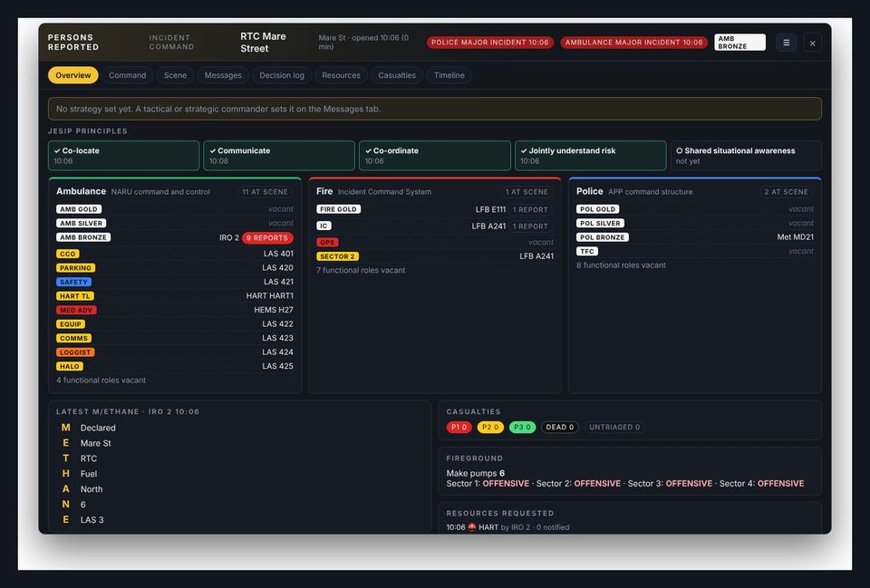
Task: Select the red MED ADV role badge
Action: 76,310
